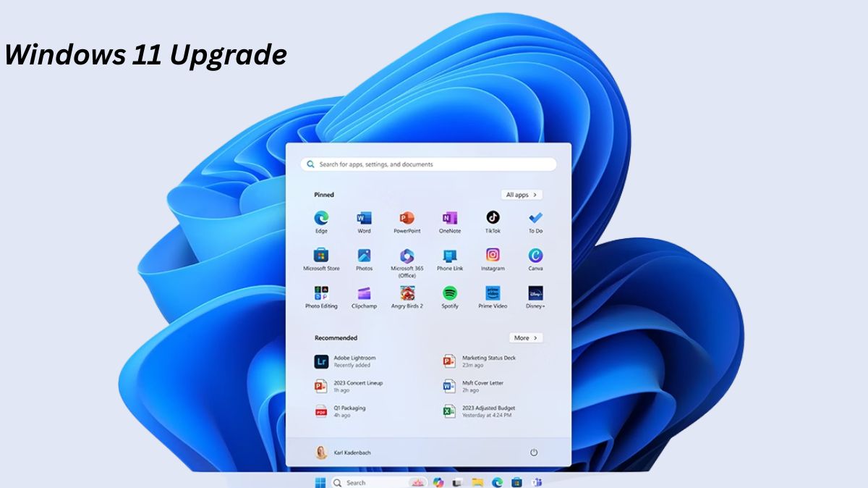Expand the All apps list

pyautogui.click(x=522, y=195)
